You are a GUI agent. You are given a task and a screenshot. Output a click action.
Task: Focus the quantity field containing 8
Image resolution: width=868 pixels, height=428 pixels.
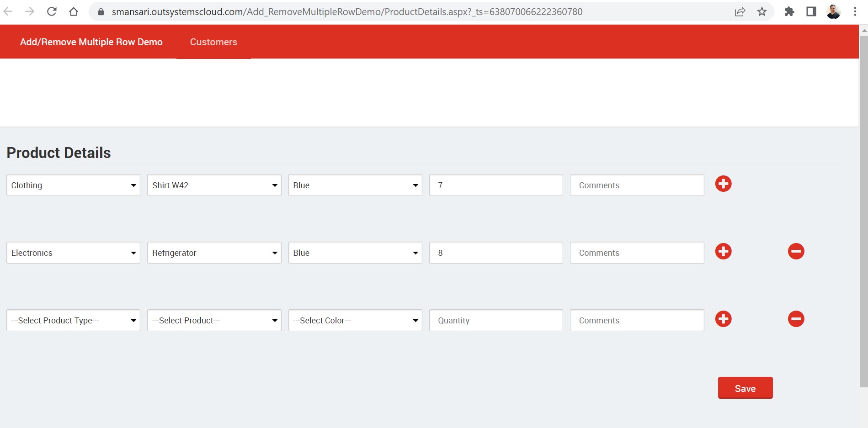tap(496, 253)
